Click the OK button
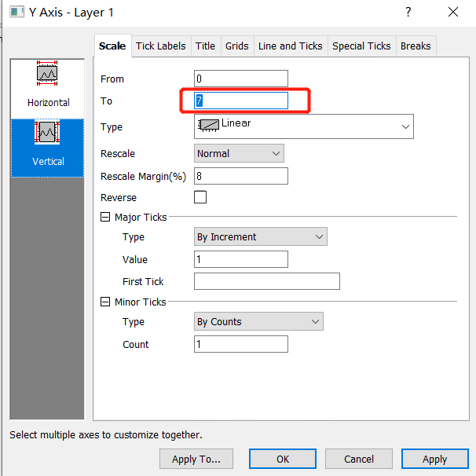This screenshot has width=476, height=476. (283, 459)
